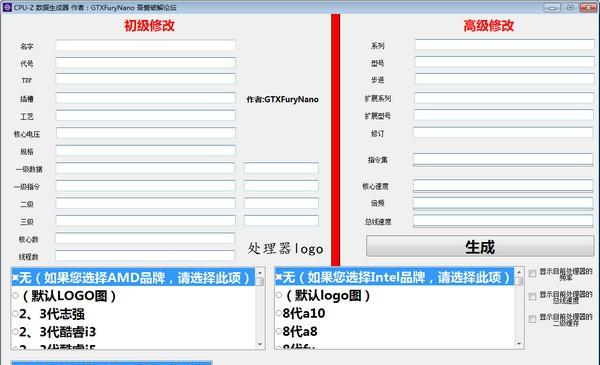
Task: Click the 系列 input field
Action: tap(504, 44)
